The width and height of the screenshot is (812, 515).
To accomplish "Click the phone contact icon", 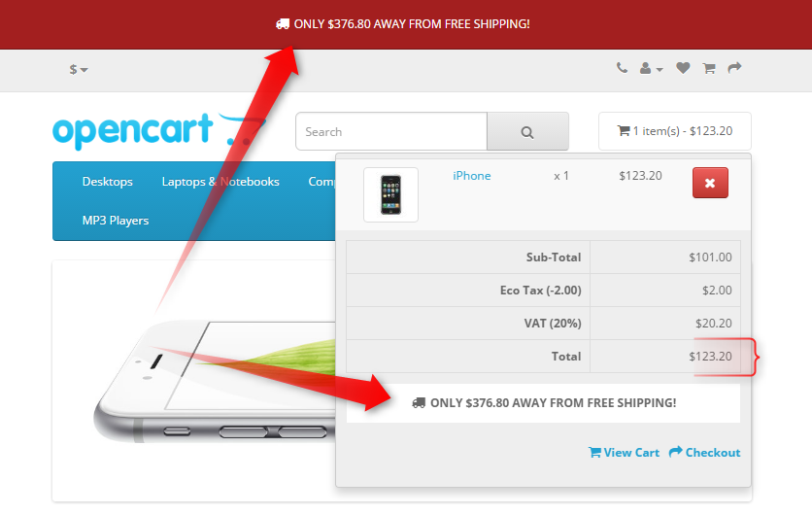I will pyautogui.click(x=622, y=68).
